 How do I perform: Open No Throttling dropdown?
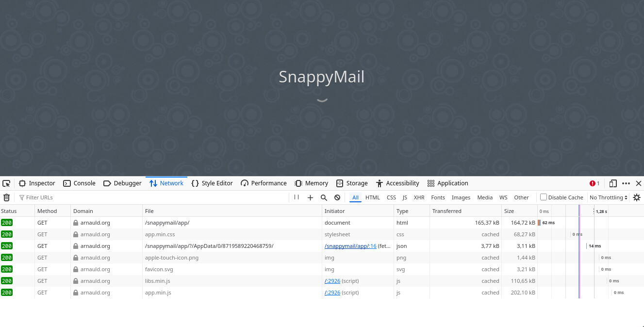[x=609, y=197]
